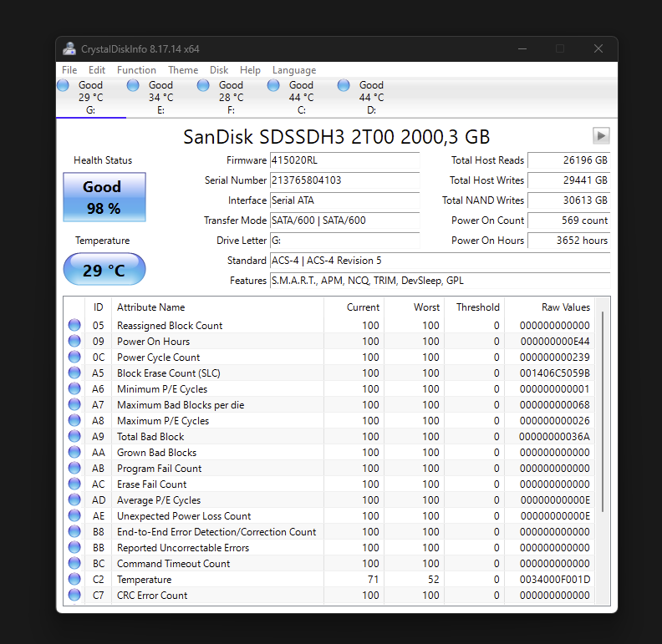662x644 pixels.
Task: Click the Good 98 % health status button
Action: tap(104, 197)
